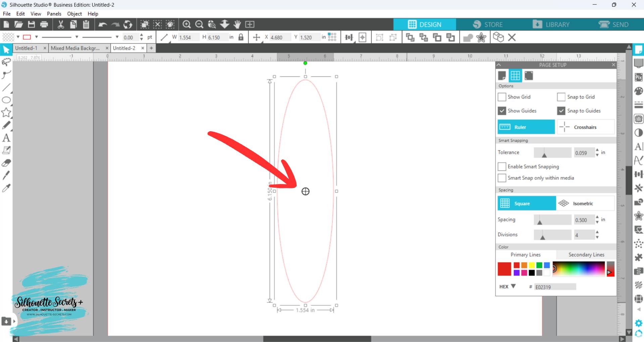
Task: Choose the Draw an Ellipse tool
Action: 6,100
